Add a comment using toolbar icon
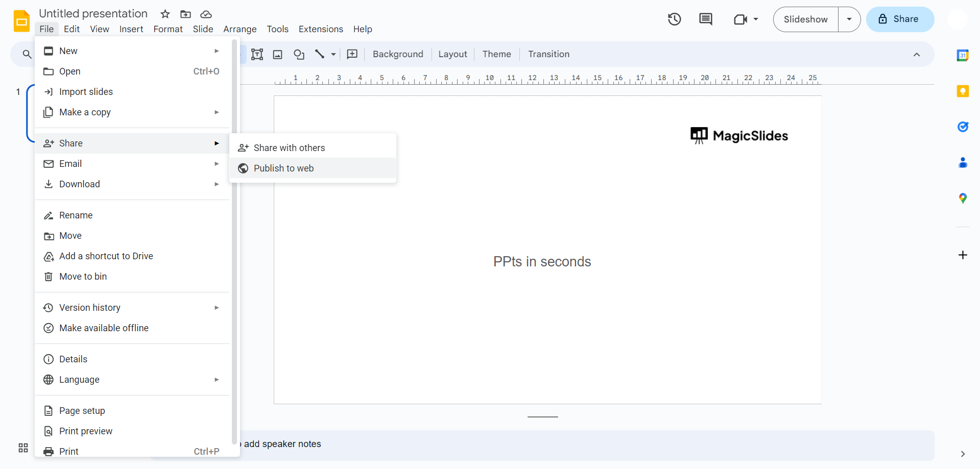The image size is (980, 469). click(352, 54)
